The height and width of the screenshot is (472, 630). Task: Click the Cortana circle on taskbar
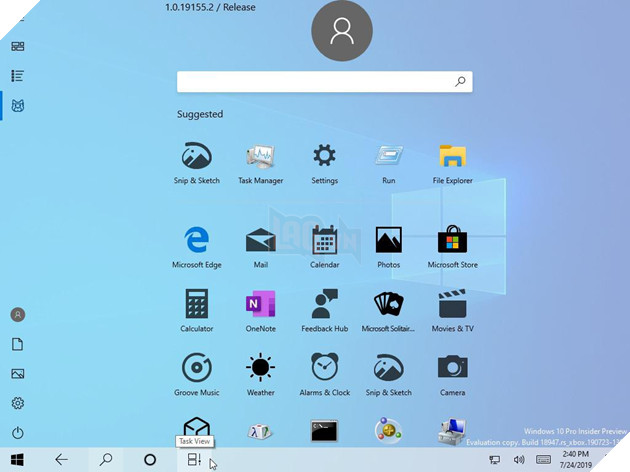(150, 460)
